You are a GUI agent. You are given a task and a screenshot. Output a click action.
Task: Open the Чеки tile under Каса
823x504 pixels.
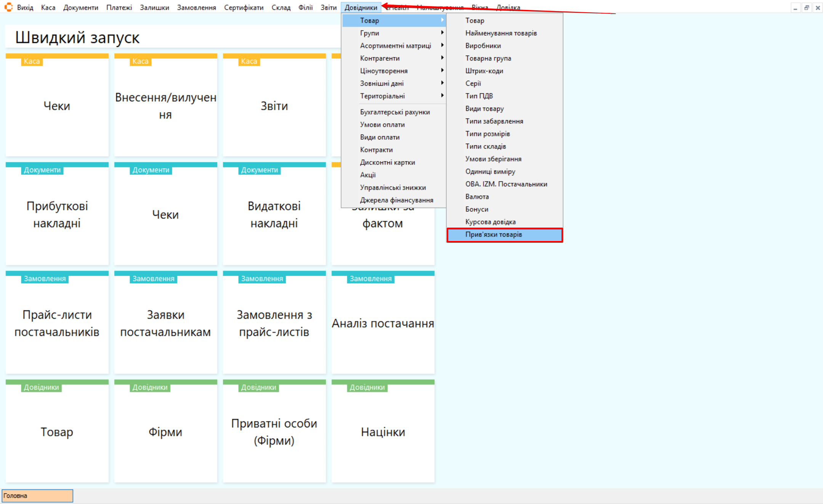click(57, 106)
